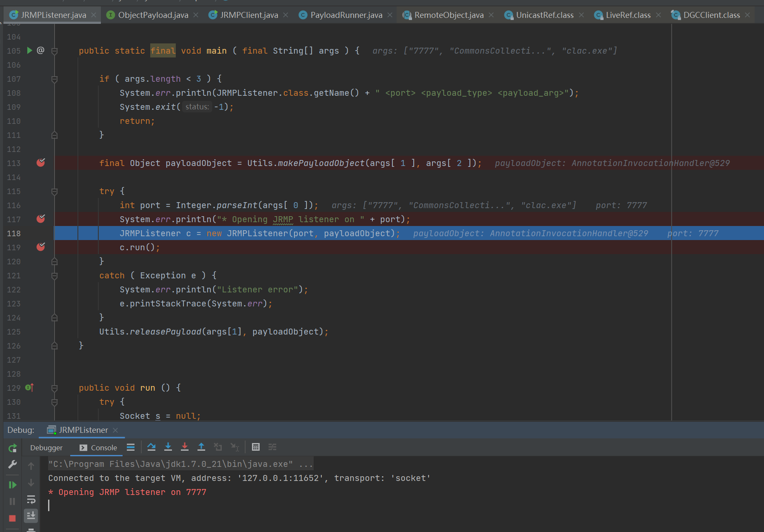Click line number 118 in the gutter
The height and width of the screenshot is (532, 764).
(x=14, y=233)
